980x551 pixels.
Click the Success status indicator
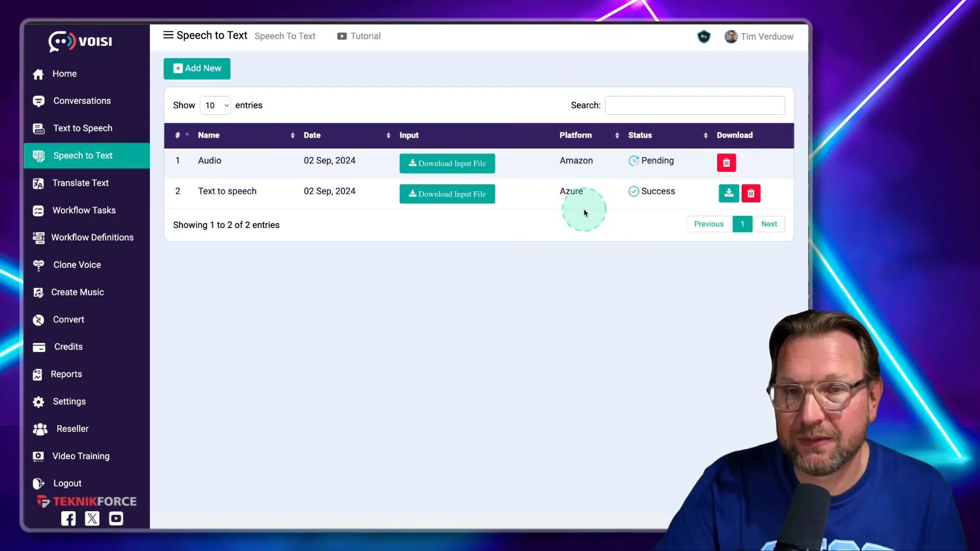click(651, 191)
